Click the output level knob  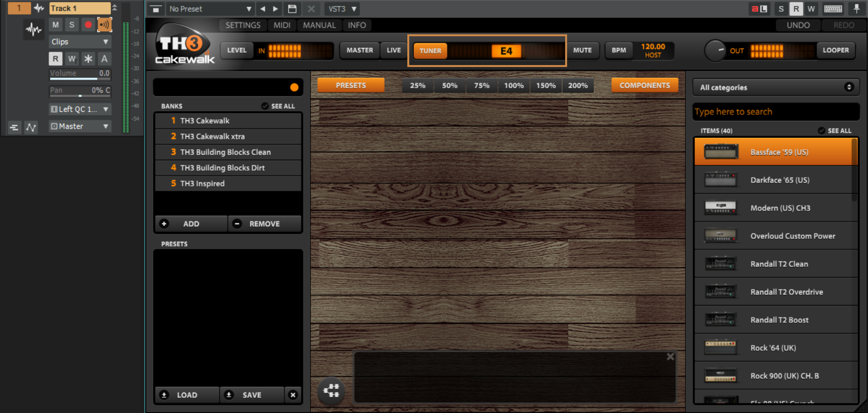click(x=715, y=51)
